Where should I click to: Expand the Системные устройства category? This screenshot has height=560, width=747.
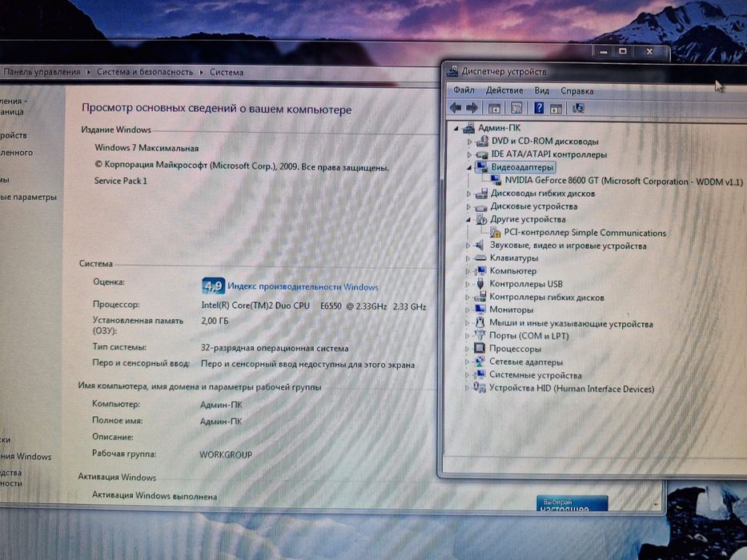click(x=468, y=374)
